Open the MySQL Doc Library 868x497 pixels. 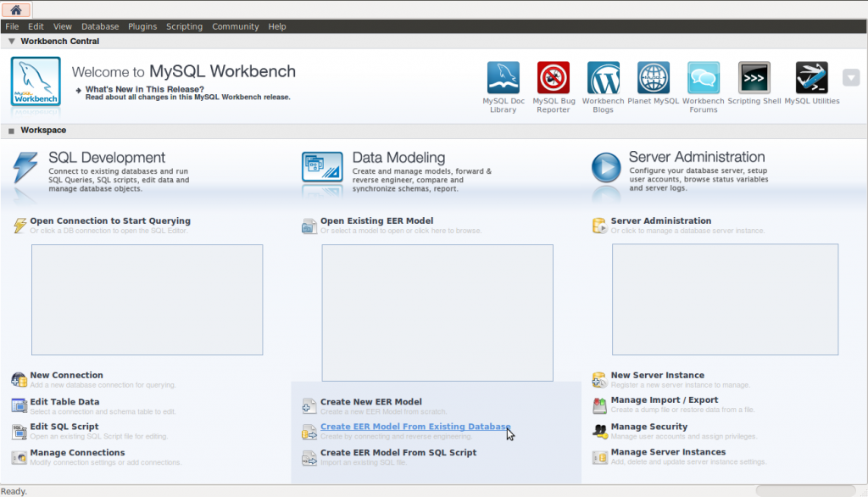pos(503,77)
